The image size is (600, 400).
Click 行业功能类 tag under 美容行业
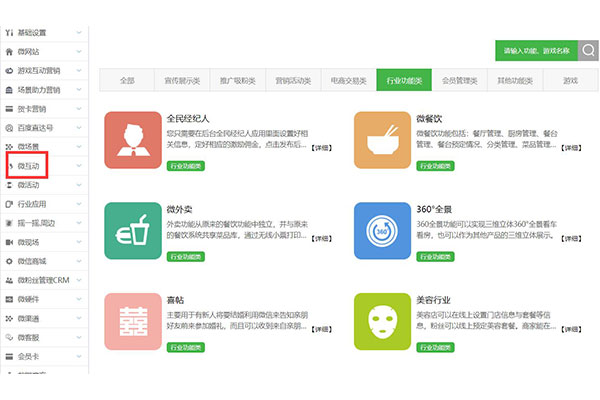[x=435, y=347]
